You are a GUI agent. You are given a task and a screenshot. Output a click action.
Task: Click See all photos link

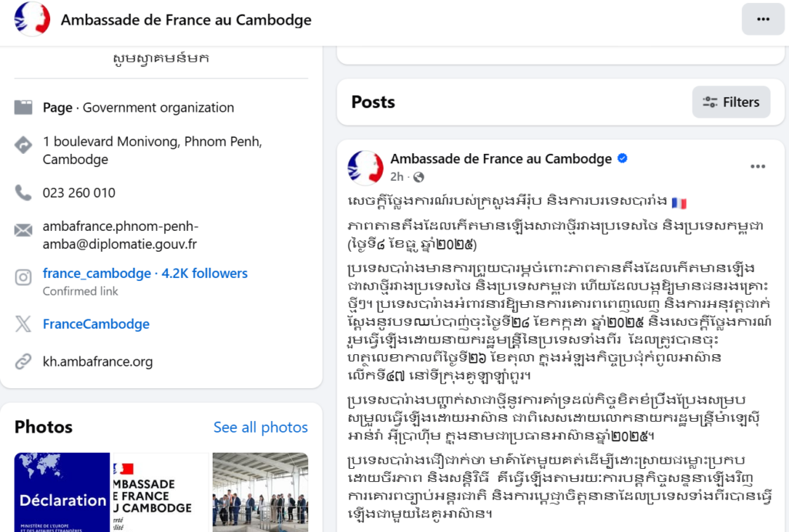[x=260, y=427]
